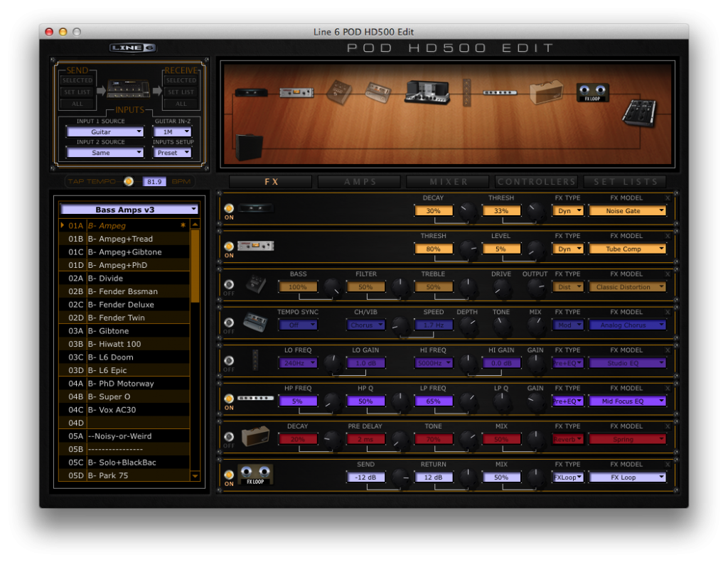Image resolution: width=728 pixels, height=562 pixels.
Task: Open the Guitar In-Z dropdown
Action: (172, 132)
